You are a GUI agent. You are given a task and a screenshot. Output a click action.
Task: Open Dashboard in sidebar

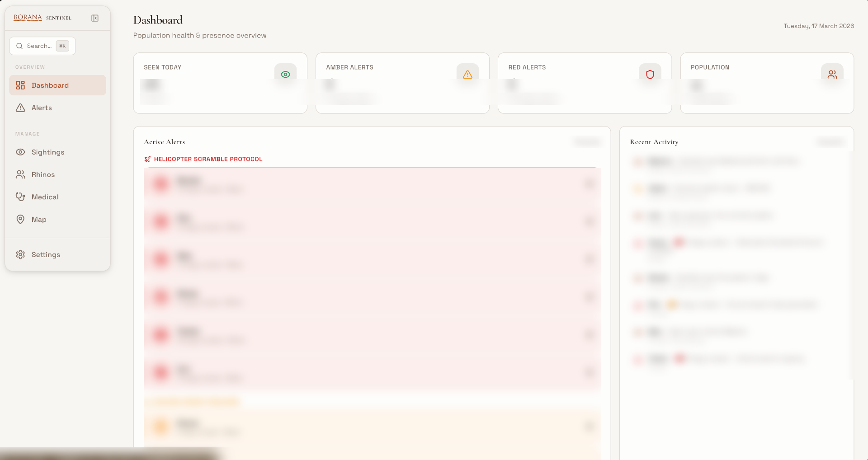click(x=57, y=85)
